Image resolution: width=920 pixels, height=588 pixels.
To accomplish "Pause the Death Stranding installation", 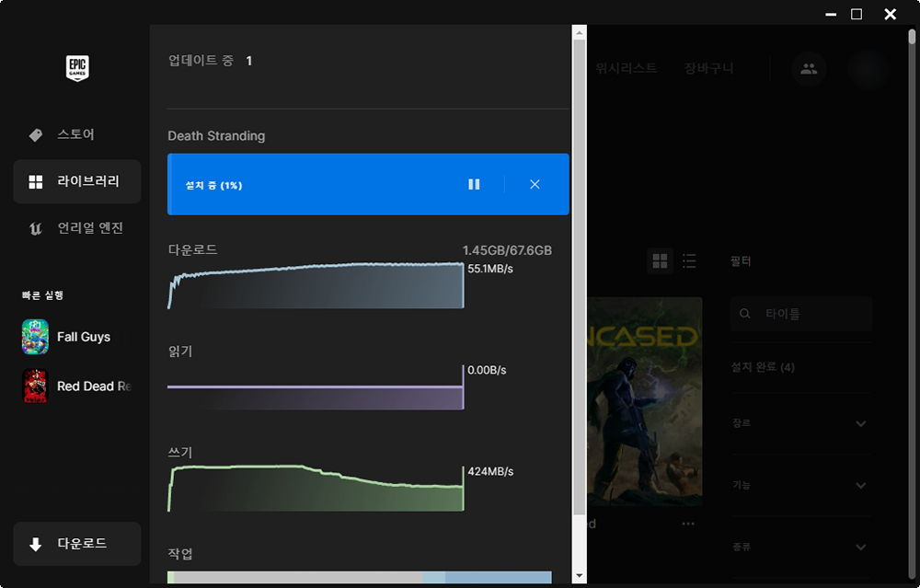I will (474, 184).
